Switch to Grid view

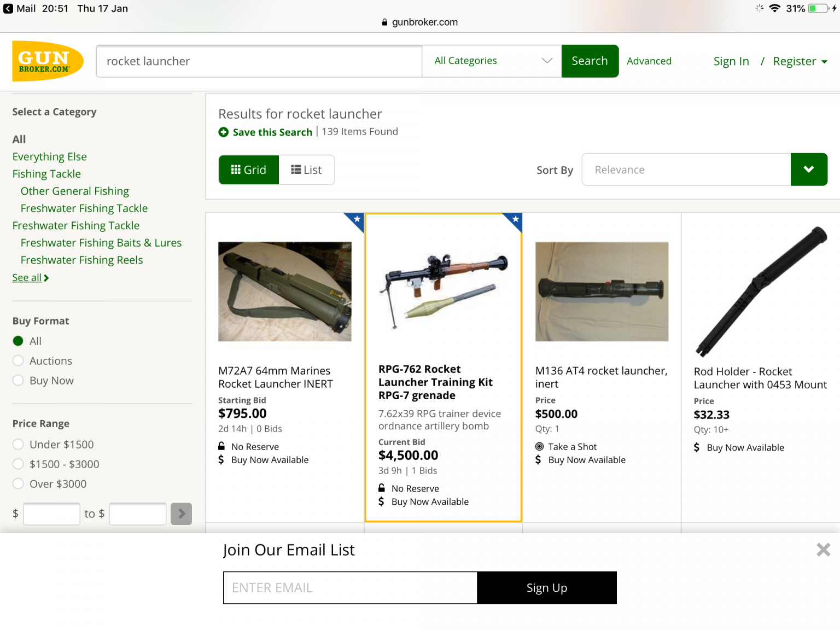[x=249, y=170]
